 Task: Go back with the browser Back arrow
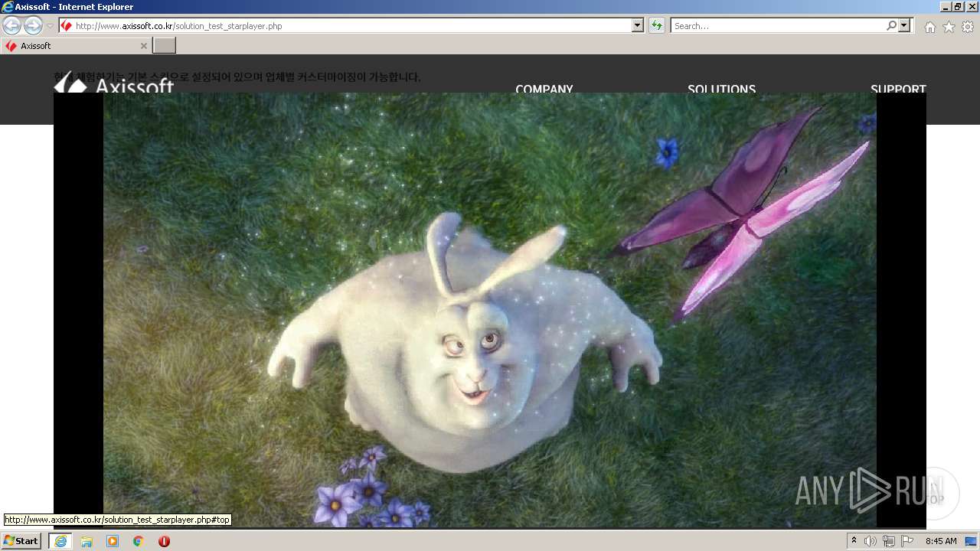point(11,25)
